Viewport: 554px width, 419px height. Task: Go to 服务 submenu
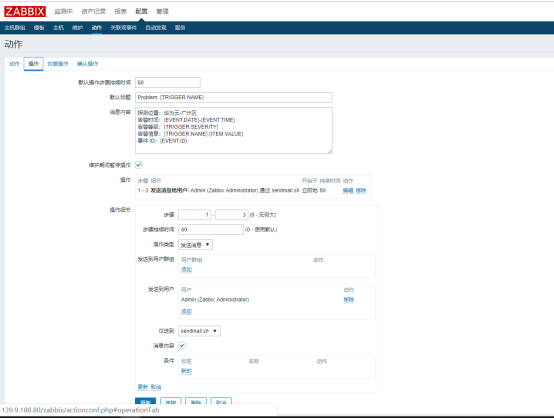coord(180,28)
